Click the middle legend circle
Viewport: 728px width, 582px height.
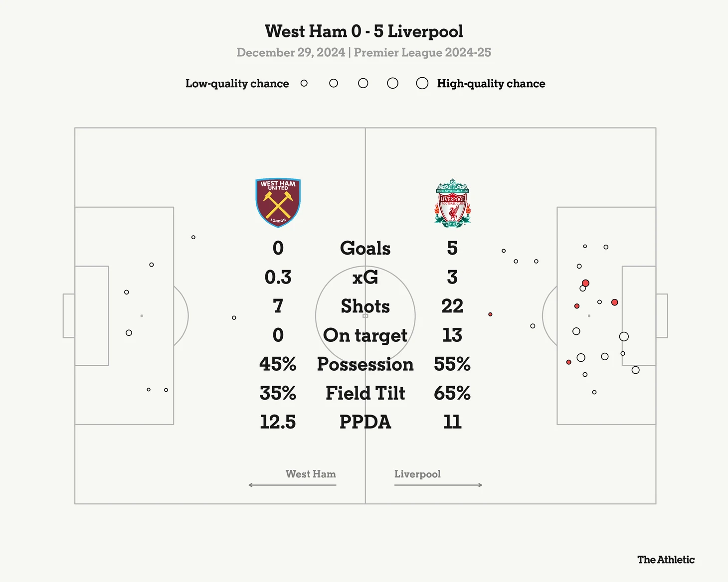pyautogui.click(x=363, y=83)
